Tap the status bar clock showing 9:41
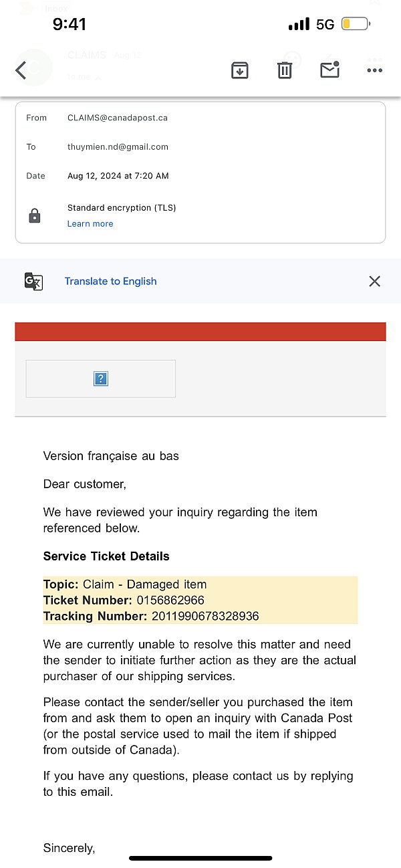This screenshot has width=401, height=868. point(70,25)
